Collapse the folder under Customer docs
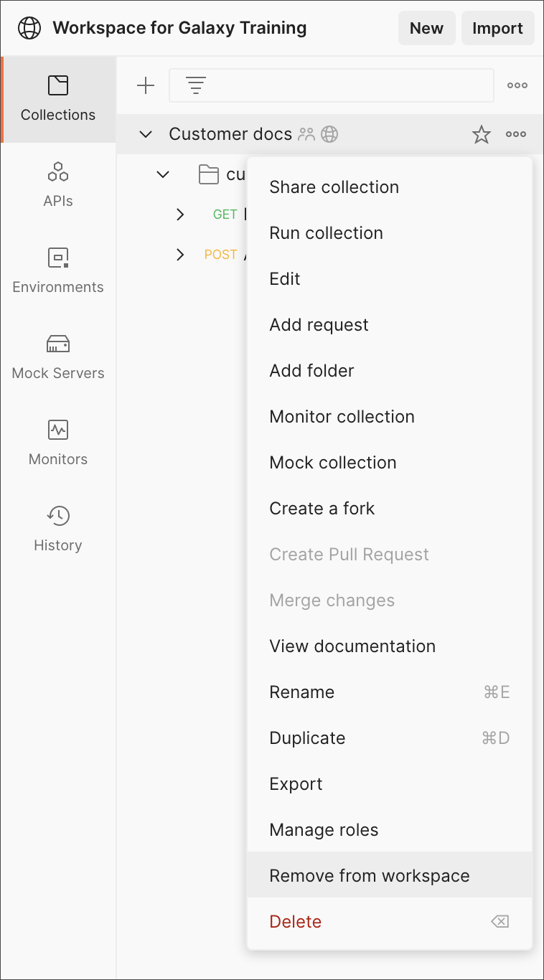 point(163,174)
